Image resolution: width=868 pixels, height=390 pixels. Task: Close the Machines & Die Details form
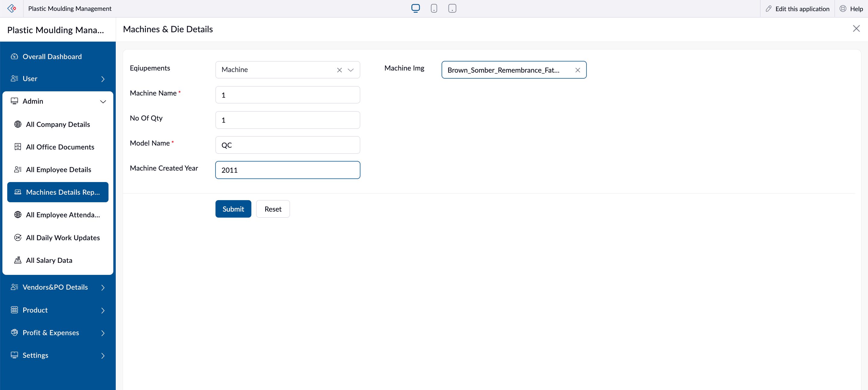point(856,29)
